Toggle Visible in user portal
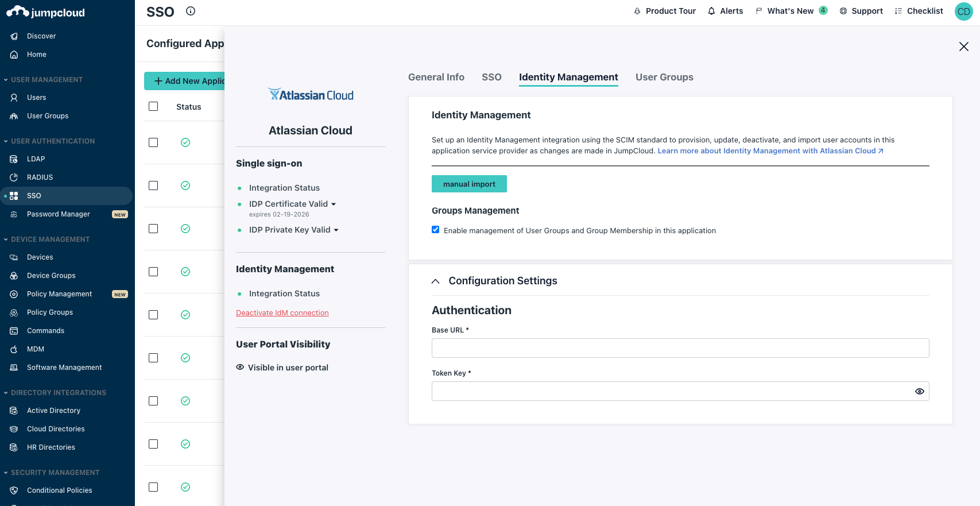The image size is (980, 506). (282, 368)
